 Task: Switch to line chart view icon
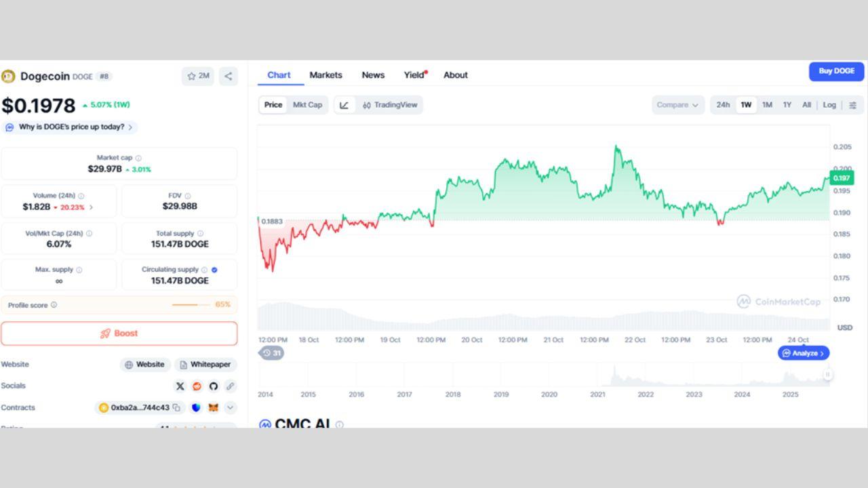tap(344, 105)
